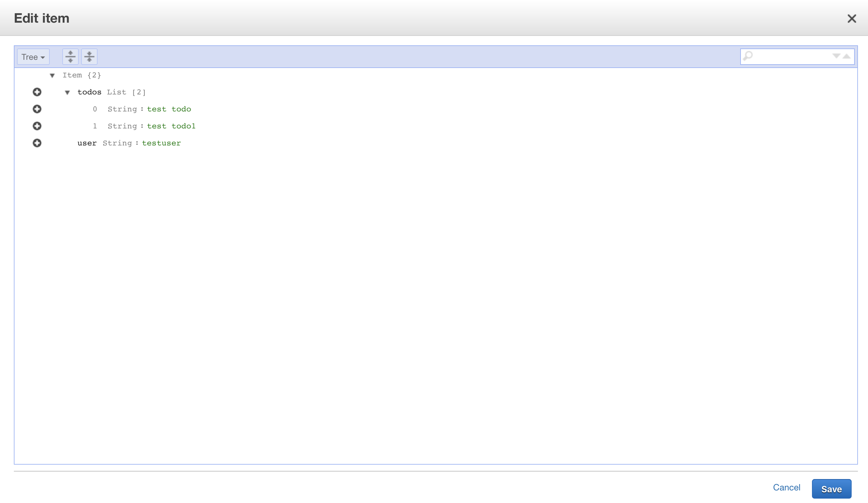
Task: Click the expand all nodes icon
Action: point(70,56)
